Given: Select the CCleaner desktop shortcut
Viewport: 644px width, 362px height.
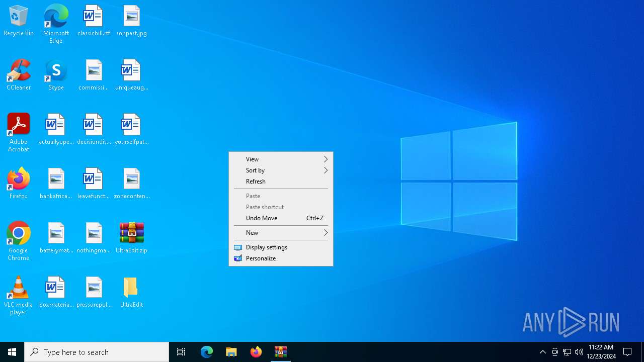Looking at the screenshot, I should point(19,75).
